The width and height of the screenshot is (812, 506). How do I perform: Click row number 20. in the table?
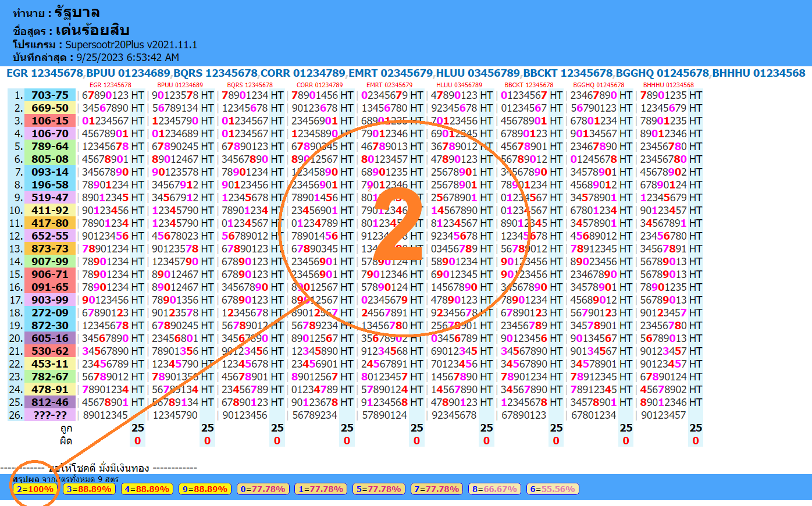pyautogui.click(x=16, y=338)
